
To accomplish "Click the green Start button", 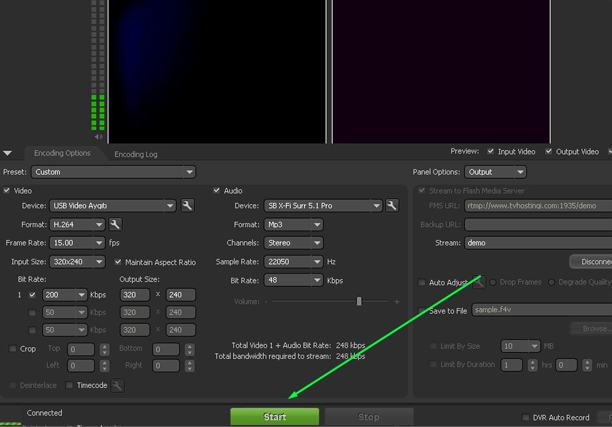I will pos(275,416).
